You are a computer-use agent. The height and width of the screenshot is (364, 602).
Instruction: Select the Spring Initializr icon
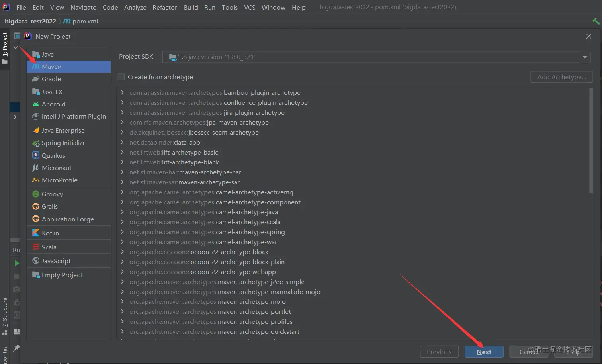[x=36, y=143]
